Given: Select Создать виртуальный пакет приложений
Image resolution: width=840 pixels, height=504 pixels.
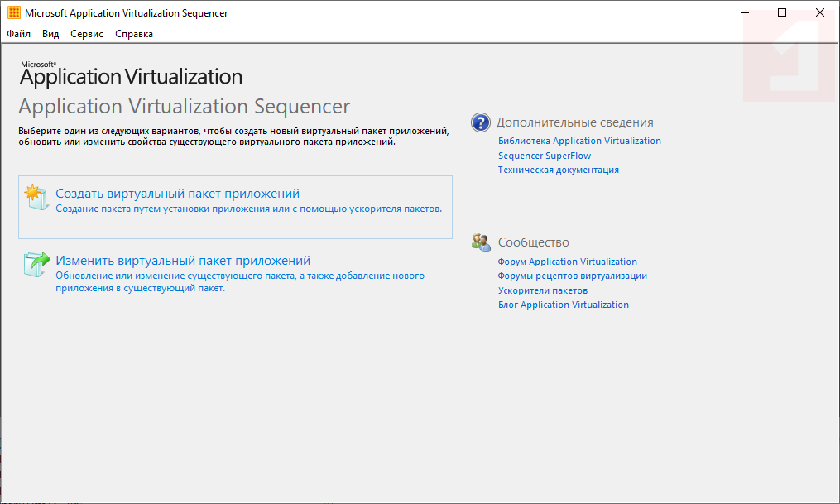Looking at the screenshot, I should [x=177, y=194].
